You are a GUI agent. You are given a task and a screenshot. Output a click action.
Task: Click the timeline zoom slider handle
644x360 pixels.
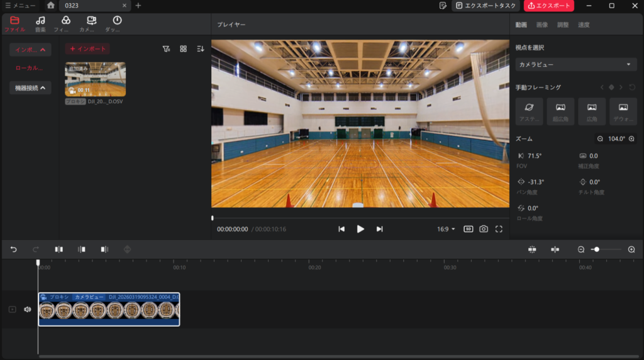click(596, 250)
